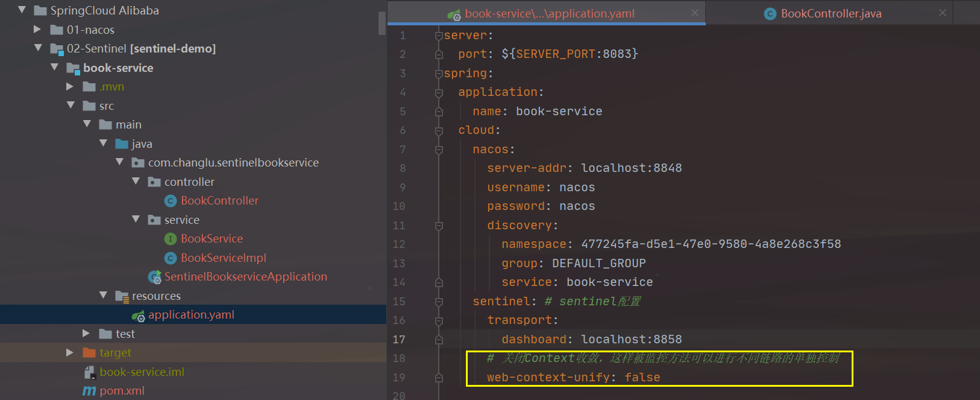
Task: Click the book-service module folder icon
Action: coord(74,68)
